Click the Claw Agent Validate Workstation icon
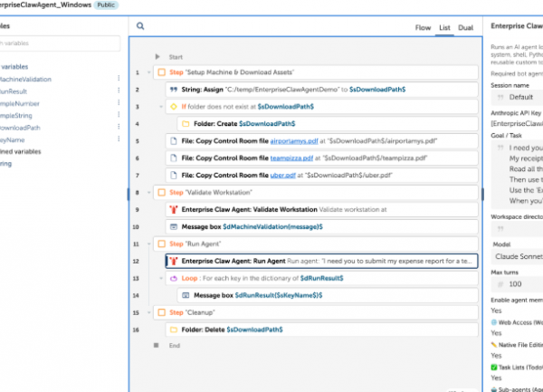Viewport: 543px width, 392px height. [174, 209]
